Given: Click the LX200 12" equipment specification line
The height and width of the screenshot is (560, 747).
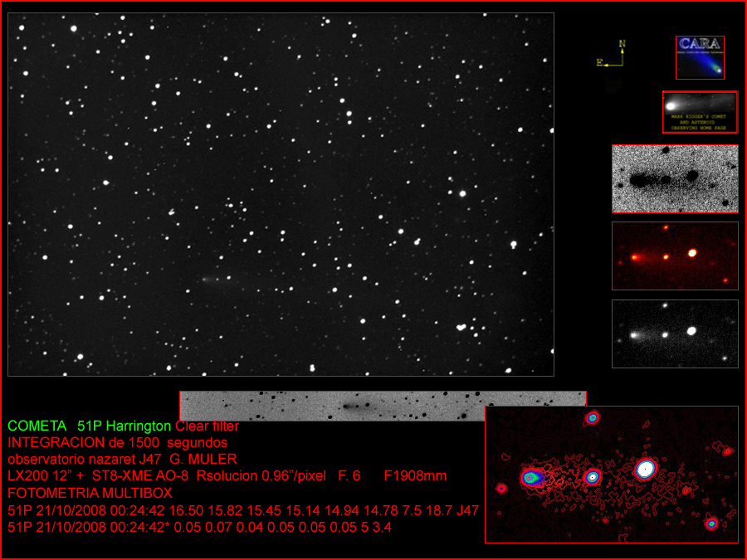Looking at the screenshot, I should (227, 476).
